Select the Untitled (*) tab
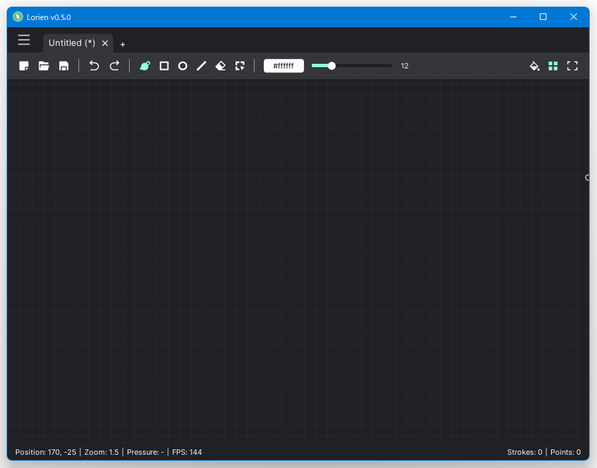This screenshot has width=597, height=468. coord(72,43)
